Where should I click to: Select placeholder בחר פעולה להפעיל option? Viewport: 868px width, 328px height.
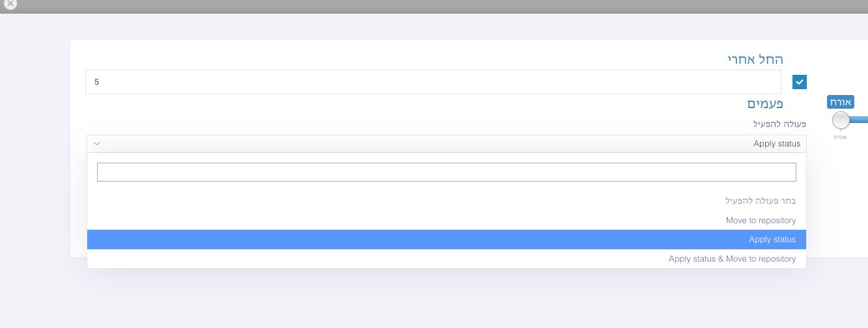[447, 201]
